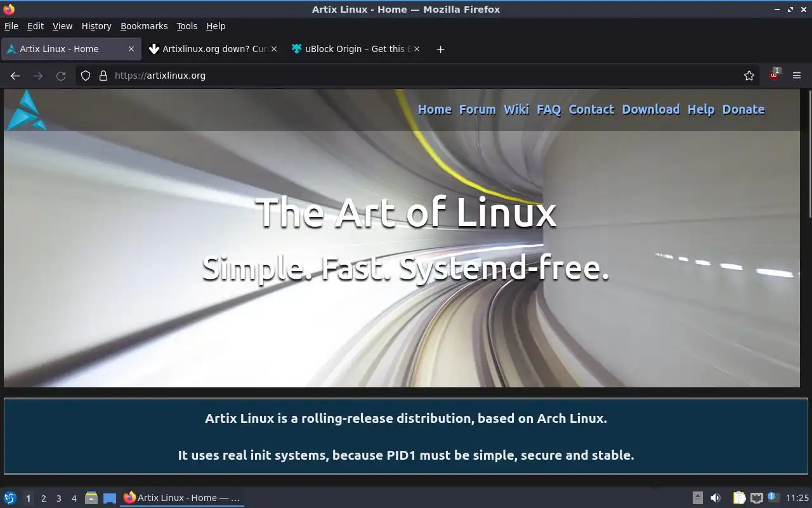This screenshot has width=812, height=508.
Task: Click the Artix Linux logo on the page
Action: coord(26,110)
